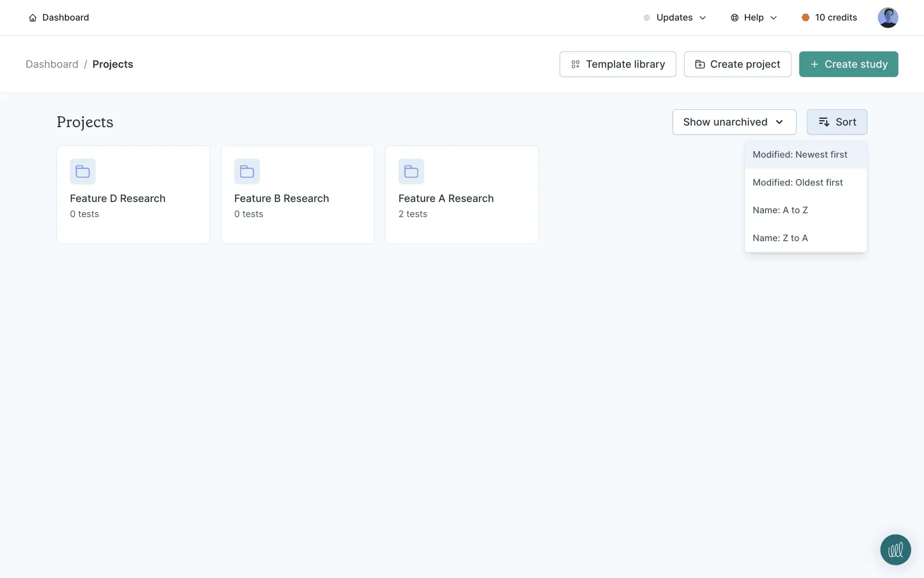Open the Template library
The image size is (924, 578).
click(x=617, y=64)
